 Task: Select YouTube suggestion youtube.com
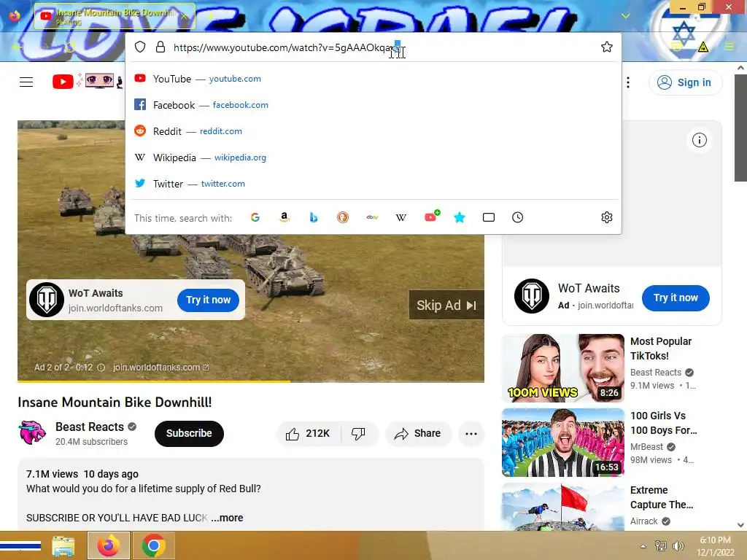click(x=373, y=79)
